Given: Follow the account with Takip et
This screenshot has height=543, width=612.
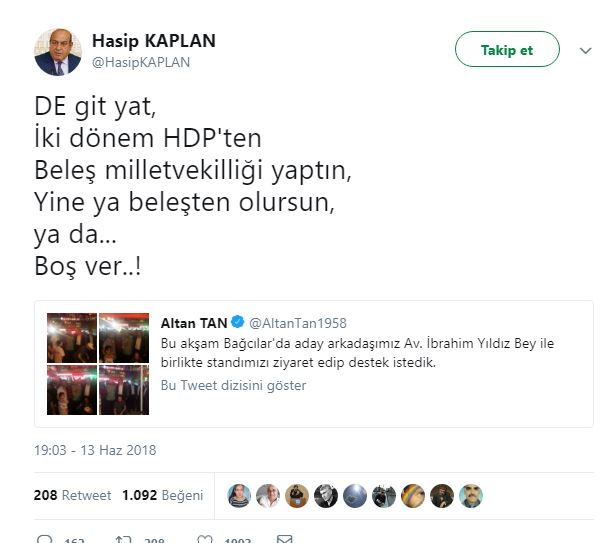Looking at the screenshot, I should click(507, 49).
